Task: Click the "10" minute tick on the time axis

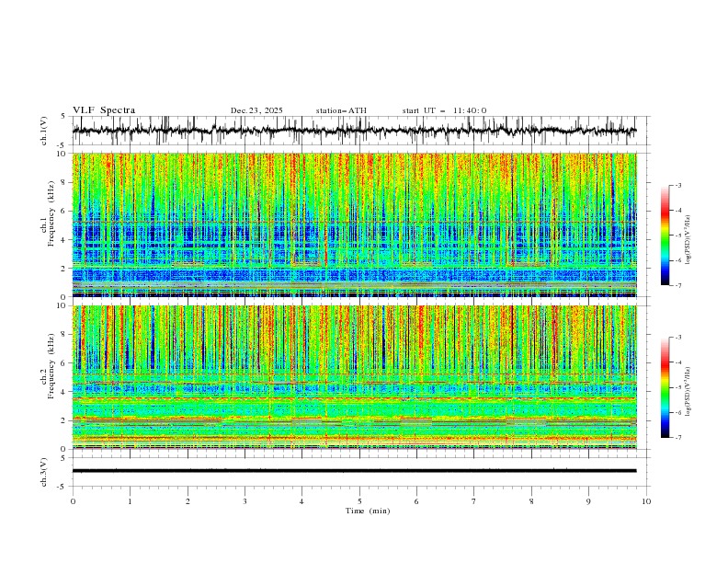Action: coord(646,501)
